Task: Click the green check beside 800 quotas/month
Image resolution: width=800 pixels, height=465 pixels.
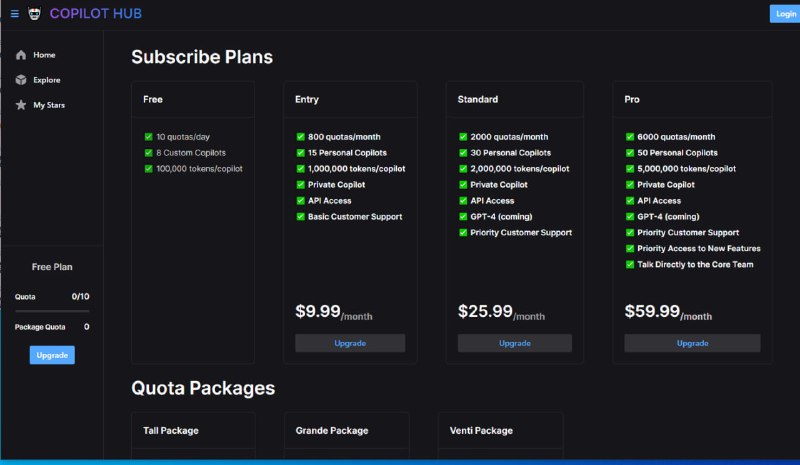Action: [300, 137]
